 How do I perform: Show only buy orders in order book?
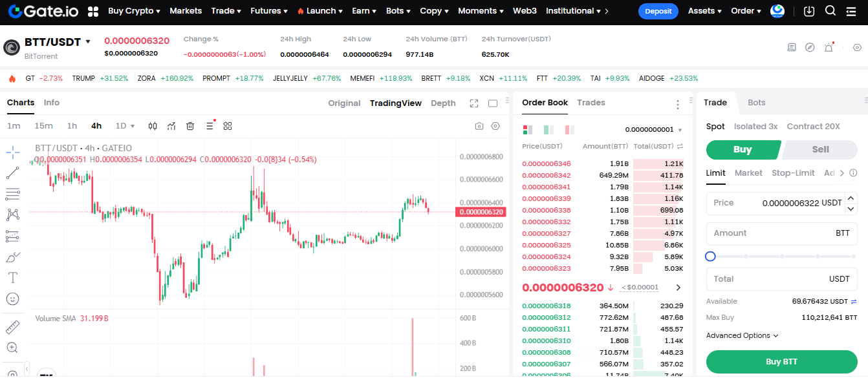pyautogui.click(x=548, y=129)
